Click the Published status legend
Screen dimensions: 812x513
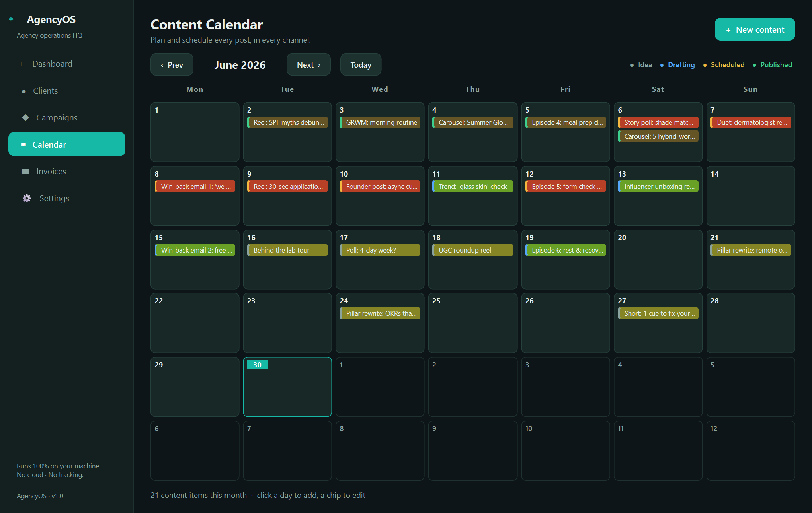[x=772, y=65]
